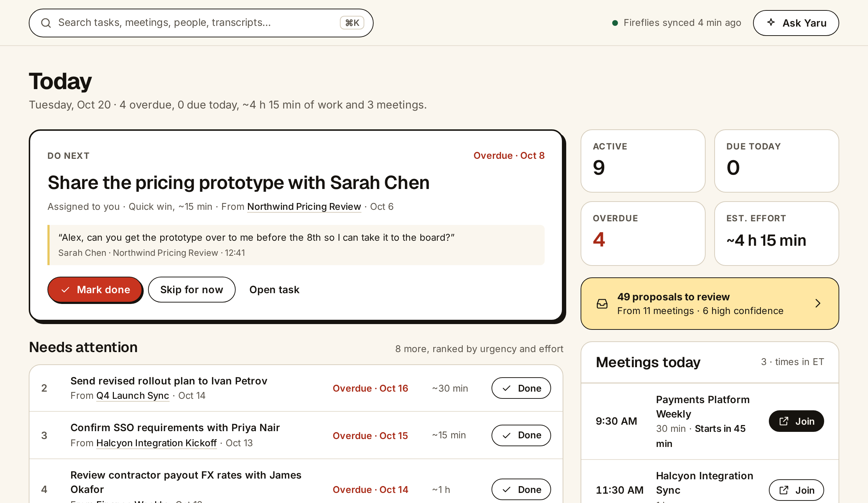Join Halcyon Integration Sync meeting
Viewport: 868px width, 503px height.
tap(796, 490)
